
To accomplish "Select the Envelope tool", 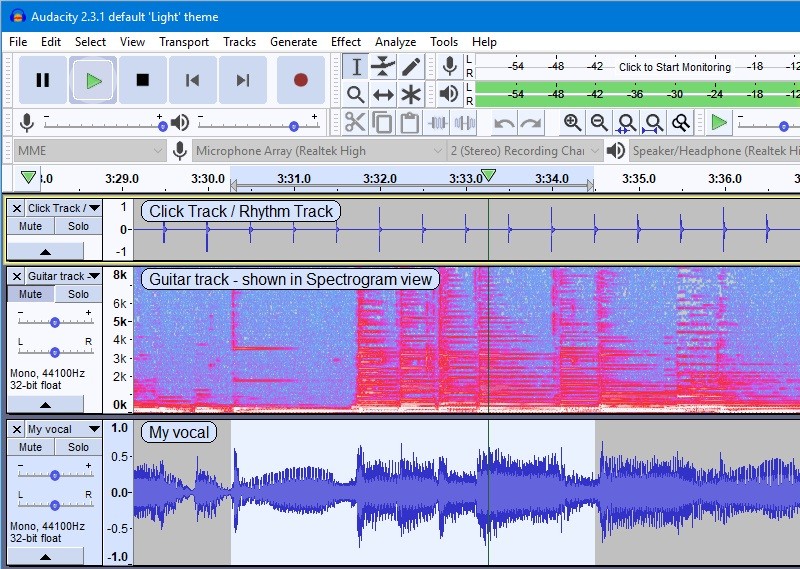I will click(383, 67).
